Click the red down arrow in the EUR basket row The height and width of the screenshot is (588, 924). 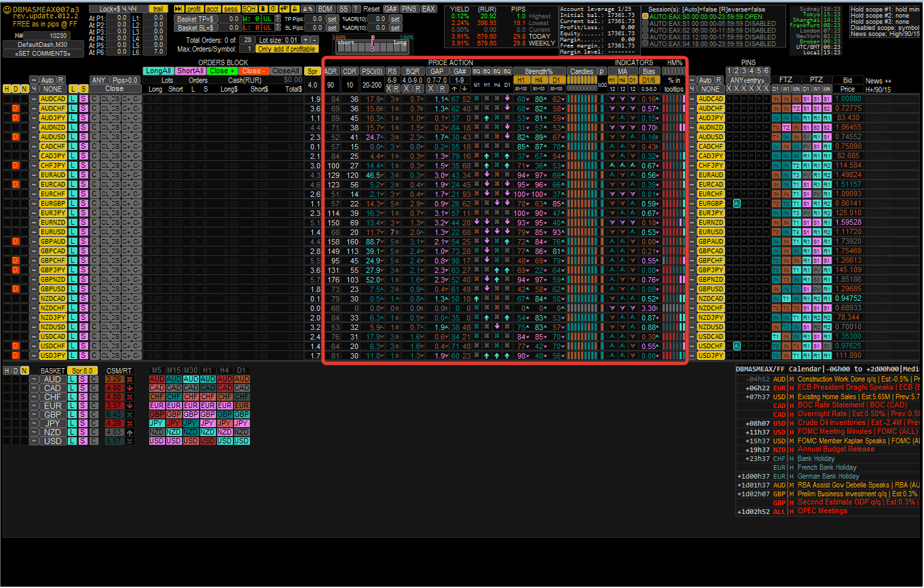click(130, 405)
